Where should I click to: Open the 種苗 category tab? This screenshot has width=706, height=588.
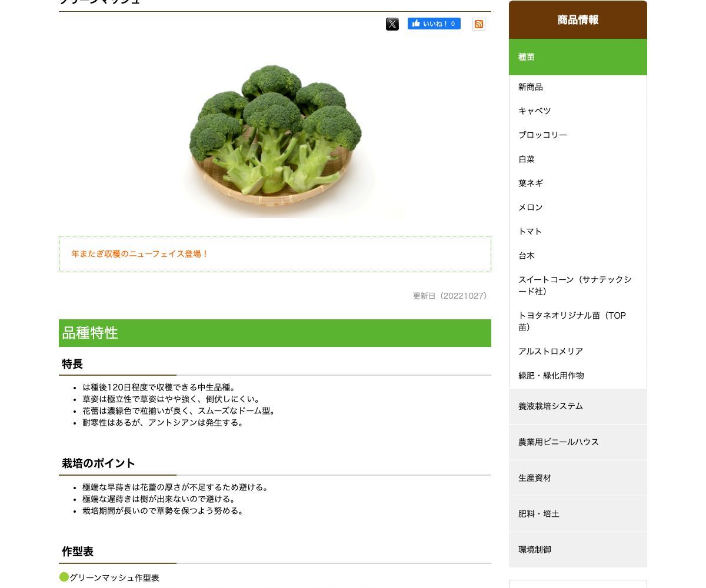(x=578, y=57)
